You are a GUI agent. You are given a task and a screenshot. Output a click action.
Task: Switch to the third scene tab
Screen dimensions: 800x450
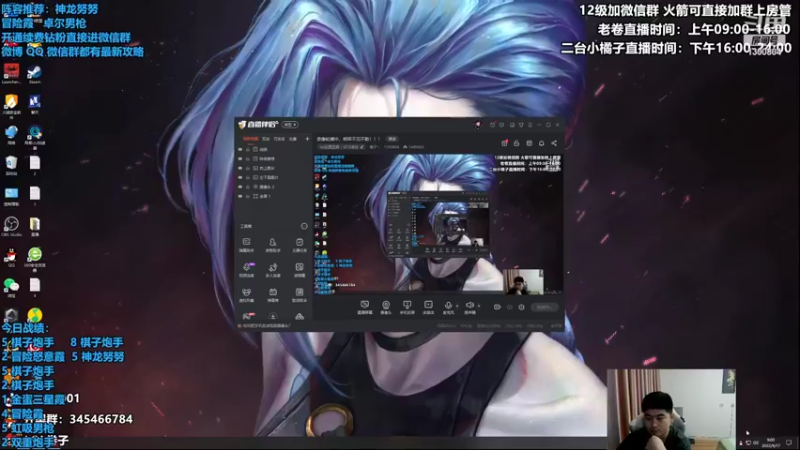pyautogui.click(x=279, y=139)
